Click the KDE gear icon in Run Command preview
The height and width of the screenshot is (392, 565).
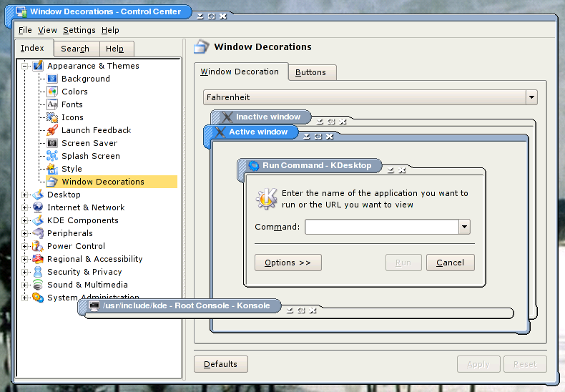254,166
